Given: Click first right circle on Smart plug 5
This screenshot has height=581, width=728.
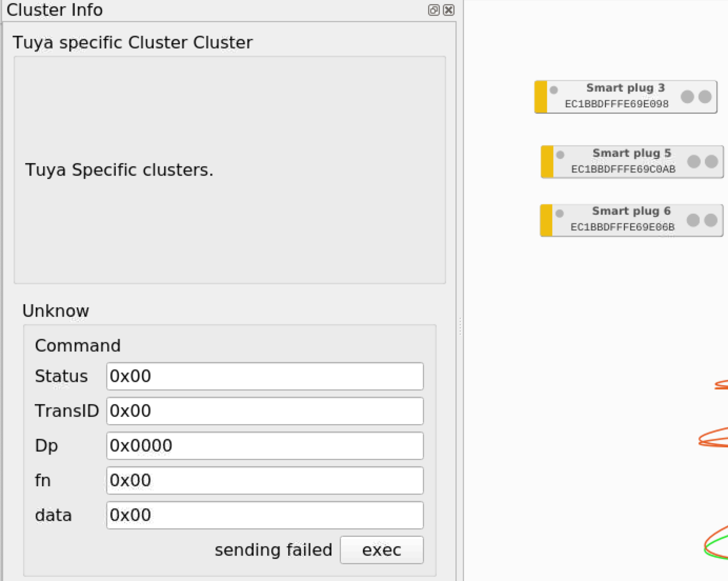Looking at the screenshot, I should 694,162.
